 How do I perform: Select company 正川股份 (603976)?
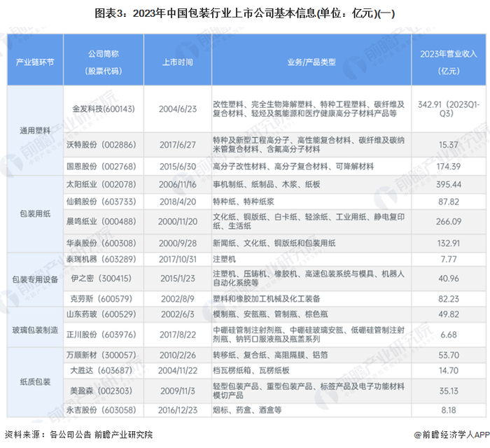click(101, 335)
